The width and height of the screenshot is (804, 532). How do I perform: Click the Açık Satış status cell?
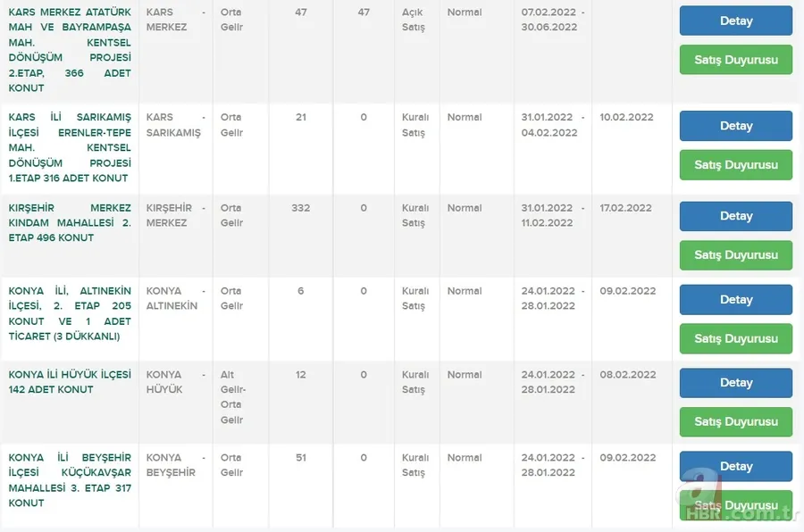413,20
